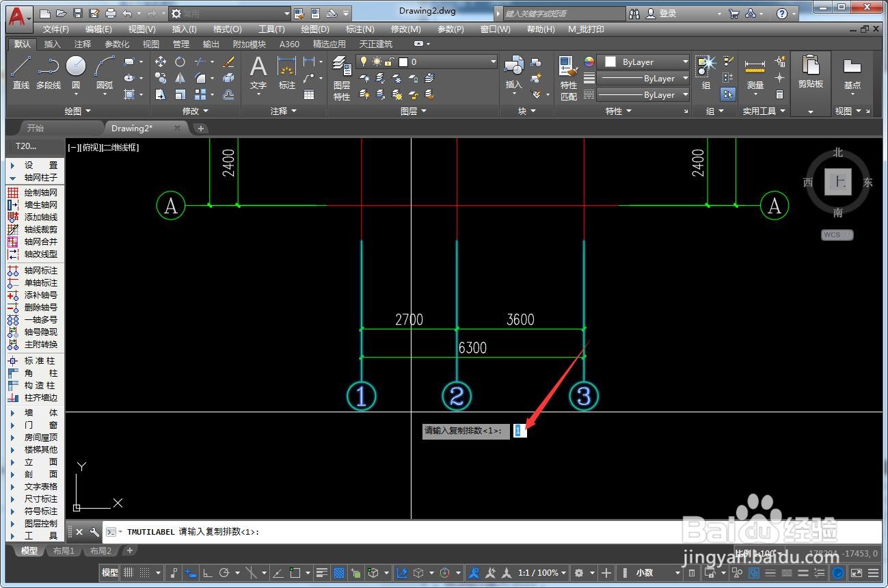The height and width of the screenshot is (588, 888).
Task: Toggle ortho mode in status bar
Action: coord(208,573)
